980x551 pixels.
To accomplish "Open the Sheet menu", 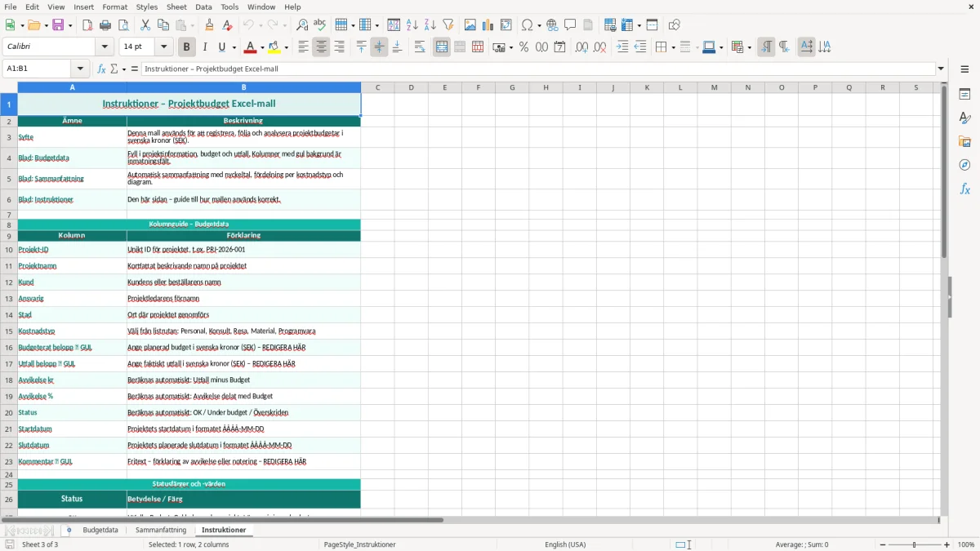I will pos(176,7).
